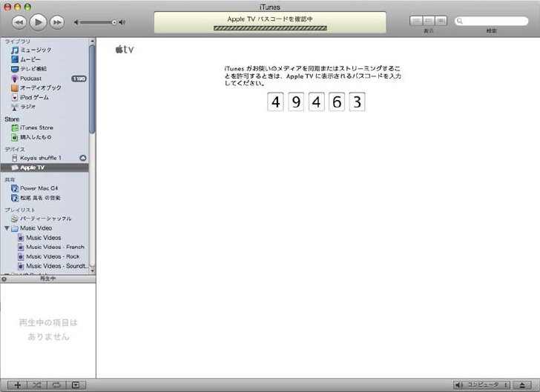
Task: Skip to the next track
Action: click(57, 22)
